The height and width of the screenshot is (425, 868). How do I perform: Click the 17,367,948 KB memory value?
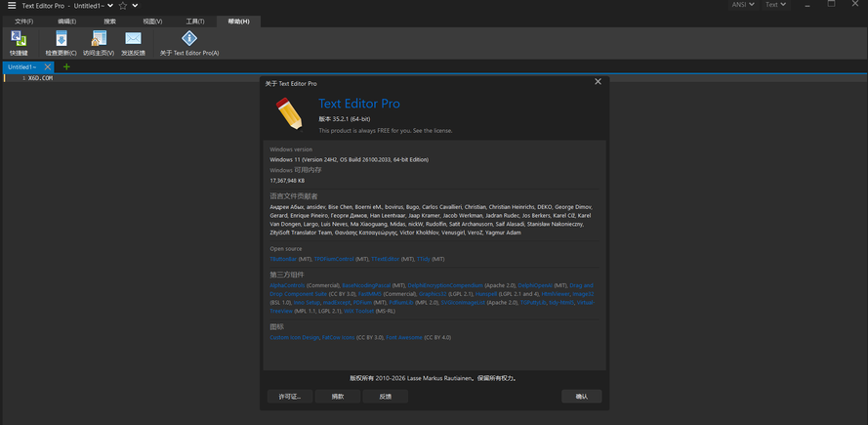[x=287, y=181]
